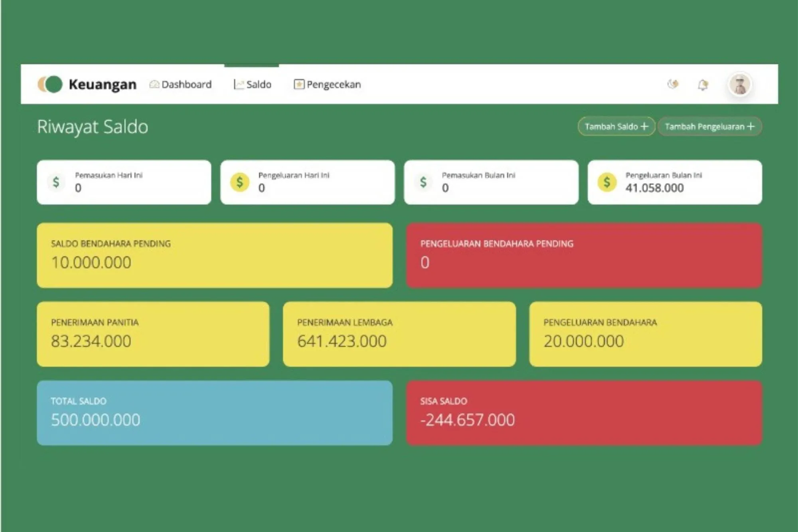
Task: Click the Dashboard home icon
Action: tap(154, 84)
